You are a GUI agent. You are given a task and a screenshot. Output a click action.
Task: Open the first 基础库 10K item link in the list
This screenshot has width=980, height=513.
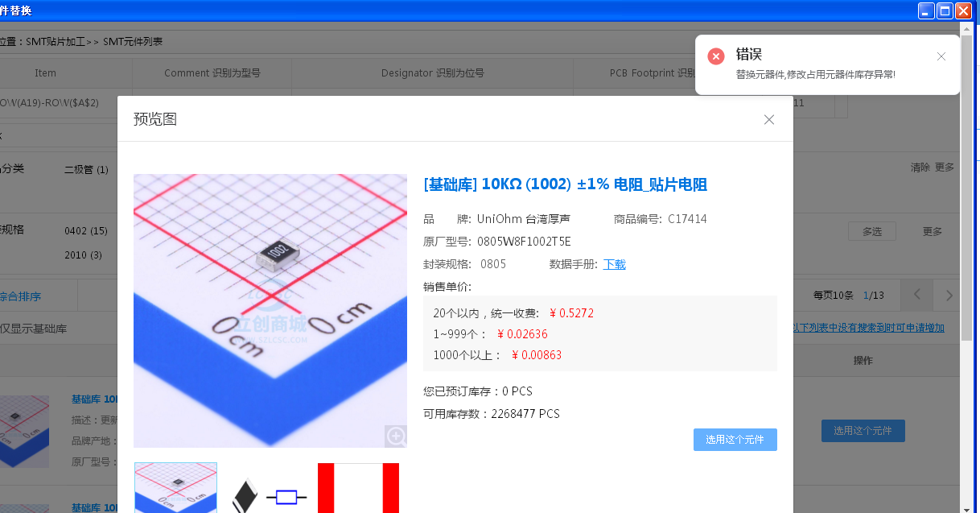(x=94, y=399)
